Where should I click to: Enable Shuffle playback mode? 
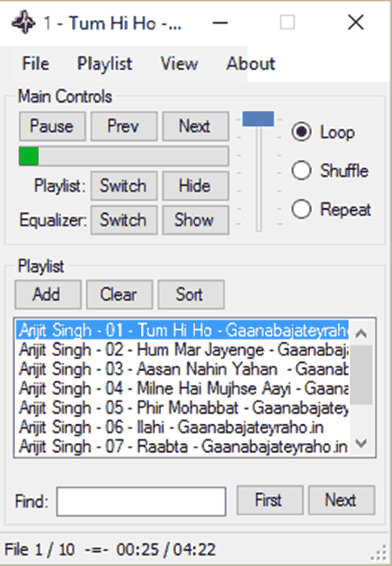[x=301, y=170]
